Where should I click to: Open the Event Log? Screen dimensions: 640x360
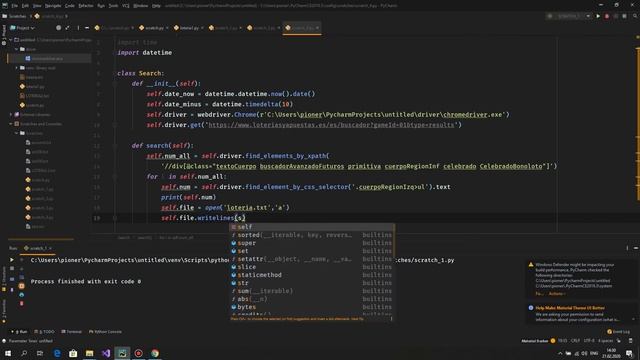click(x=618, y=332)
